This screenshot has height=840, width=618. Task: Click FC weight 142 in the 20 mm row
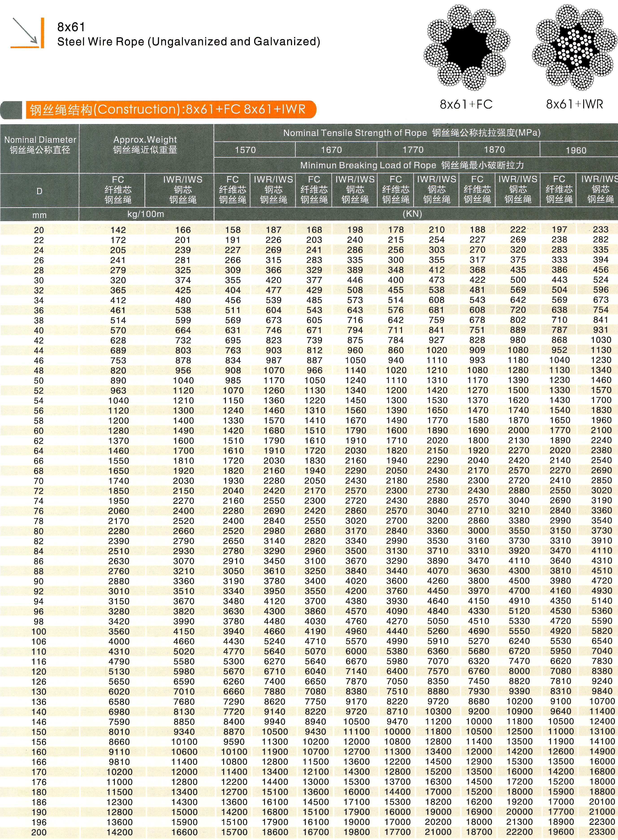point(118,230)
